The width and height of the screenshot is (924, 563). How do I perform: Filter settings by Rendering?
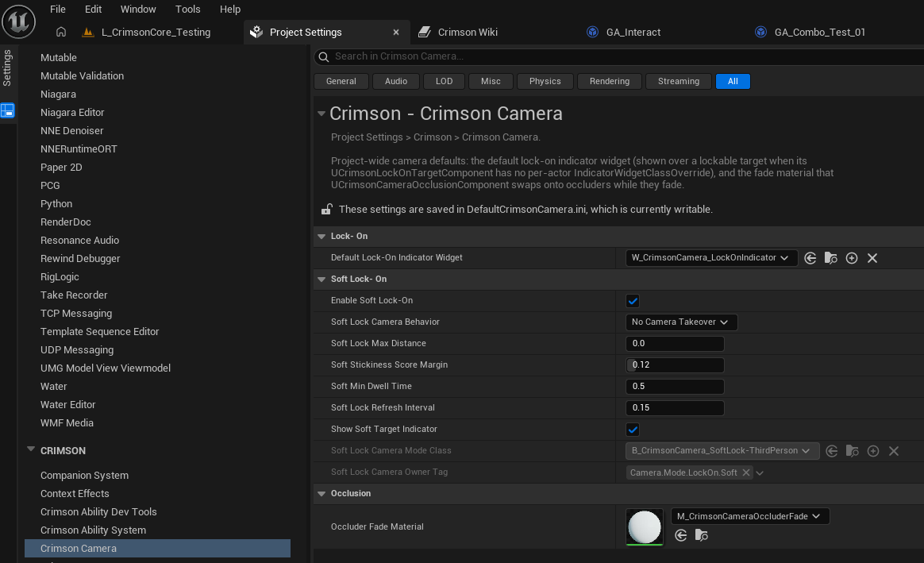(610, 81)
